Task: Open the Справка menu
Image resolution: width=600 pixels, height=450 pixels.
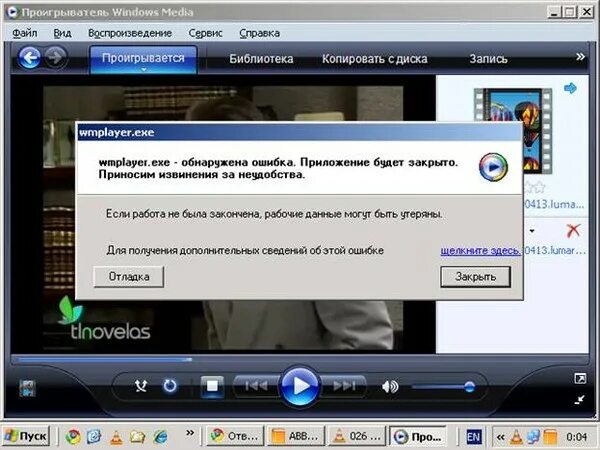Action: tap(259, 33)
